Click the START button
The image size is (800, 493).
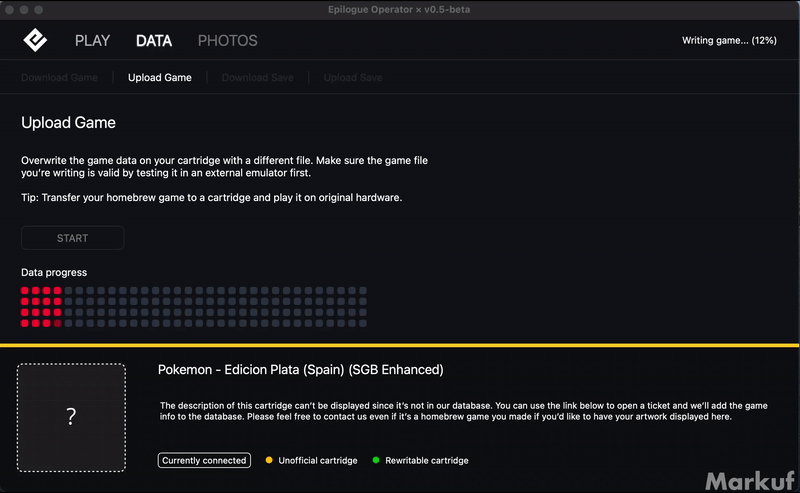72,238
